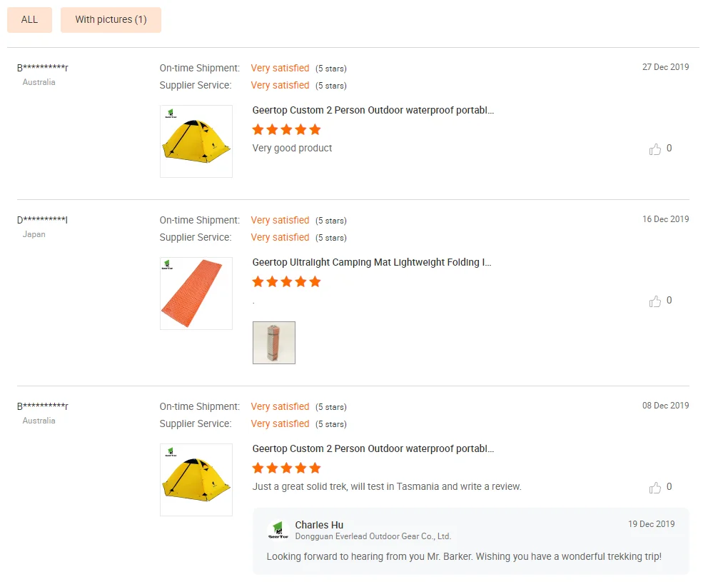Open Geertop Ultralight Camping Mat product link

[371, 263]
